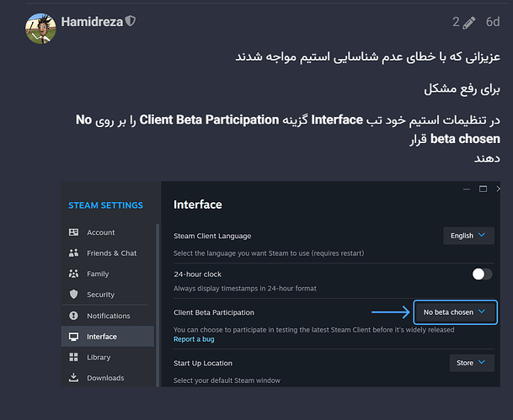Maximize the Steam settings window
This screenshot has width=513, height=420.
(483, 189)
